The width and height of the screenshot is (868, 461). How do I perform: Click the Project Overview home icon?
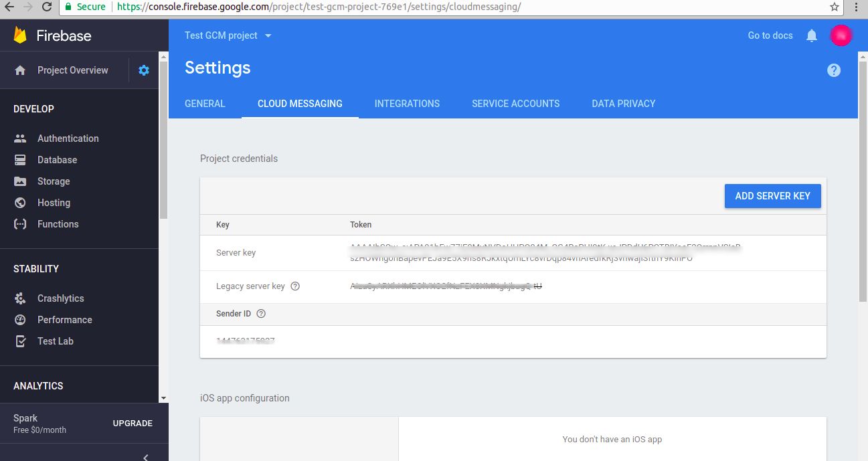[20, 70]
